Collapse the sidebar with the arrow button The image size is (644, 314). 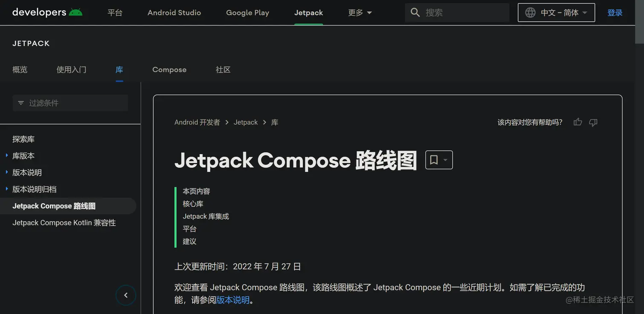click(x=126, y=295)
